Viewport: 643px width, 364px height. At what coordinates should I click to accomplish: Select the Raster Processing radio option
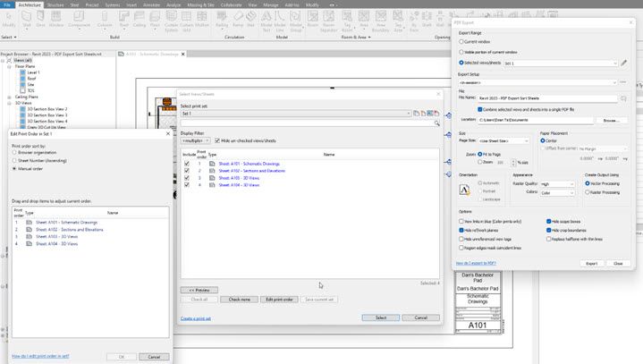point(588,192)
